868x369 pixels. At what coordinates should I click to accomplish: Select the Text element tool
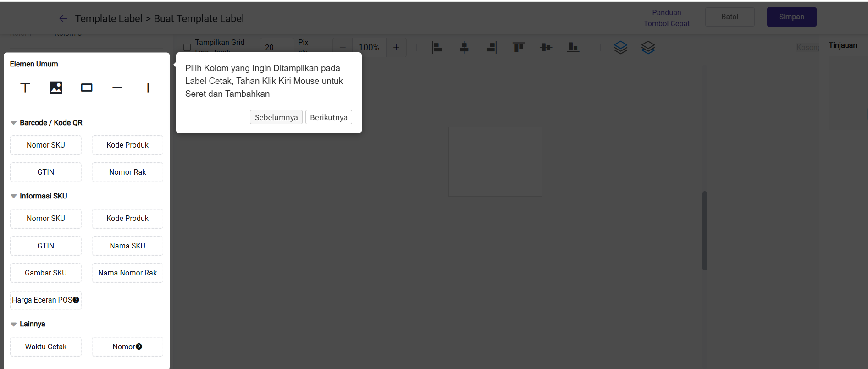(x=25, y=88)
